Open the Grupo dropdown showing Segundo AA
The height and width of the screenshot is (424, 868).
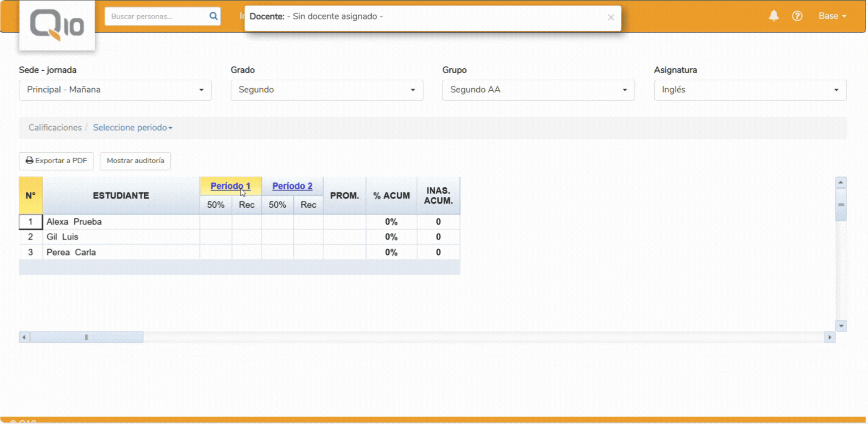(x=538, y=90)
